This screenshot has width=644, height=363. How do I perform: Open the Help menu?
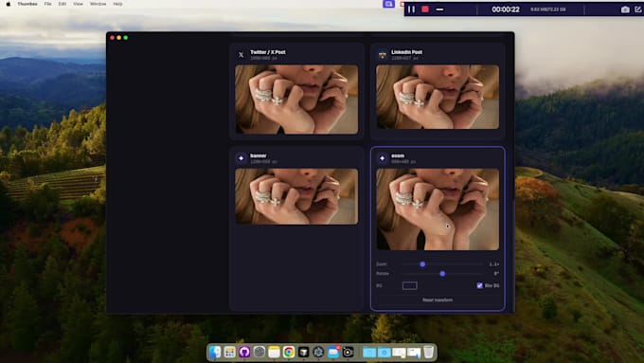point(117,4)
